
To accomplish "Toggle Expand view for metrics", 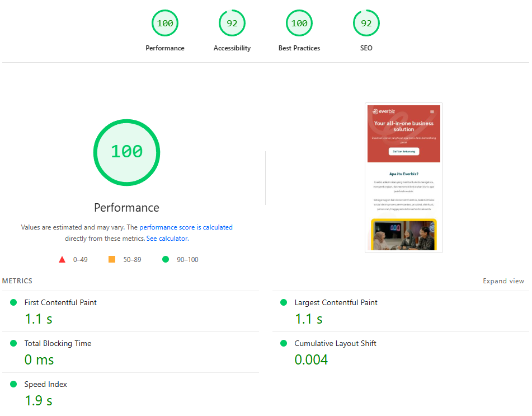I will point(503,281).
